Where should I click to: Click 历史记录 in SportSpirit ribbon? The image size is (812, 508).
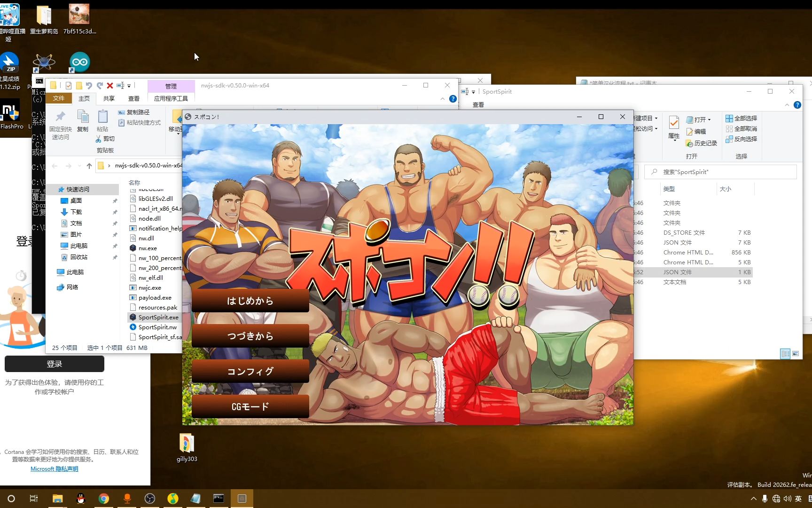point(702,143)
